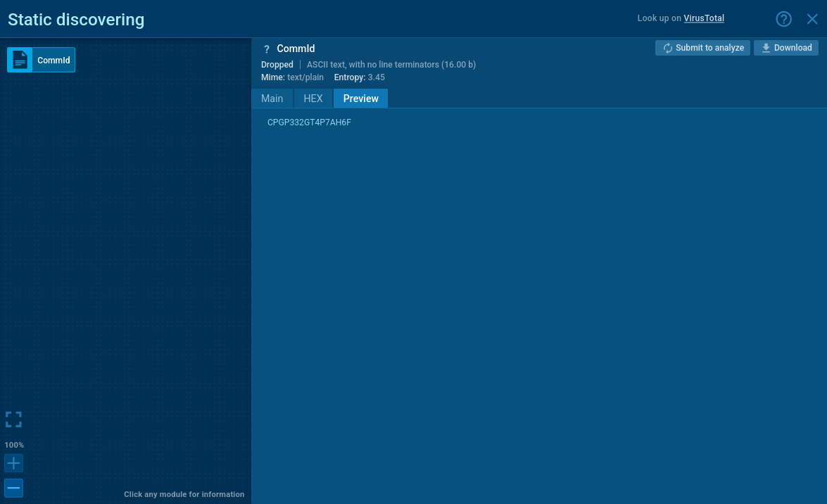The height and width of the screenshot is (504, 827).
Task: Click the unknown file type question icon
Action: tap(266, 49)
